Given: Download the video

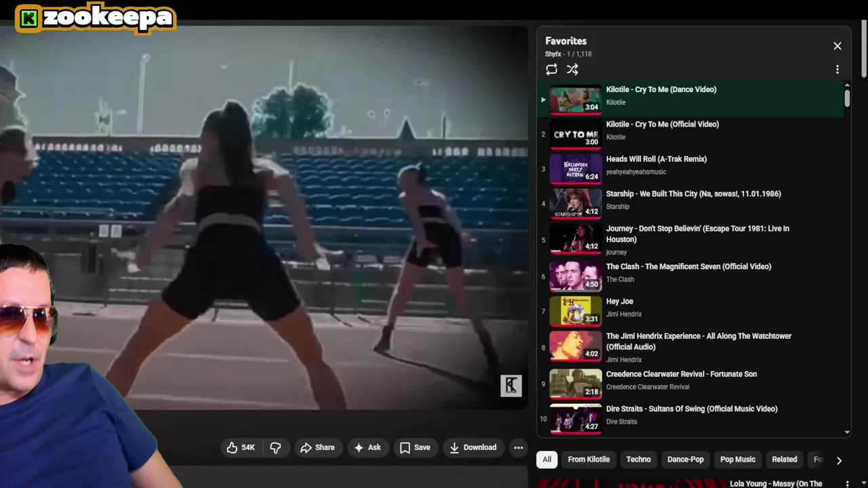Looking at the screenshot, I should tap(473, 447).
